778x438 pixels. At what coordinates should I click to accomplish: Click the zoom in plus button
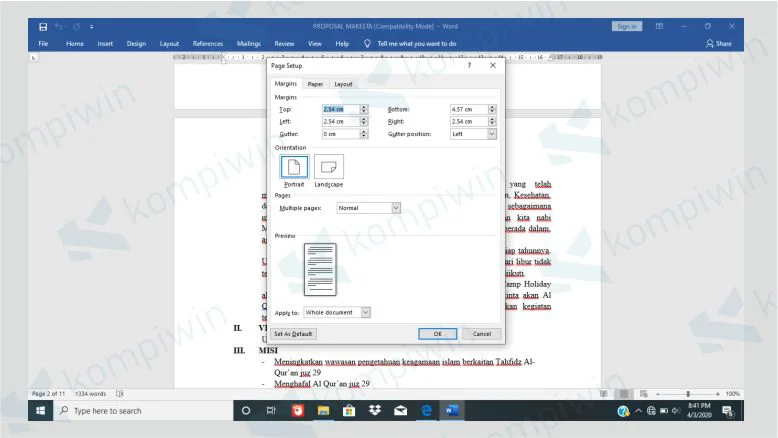point(717,394)
